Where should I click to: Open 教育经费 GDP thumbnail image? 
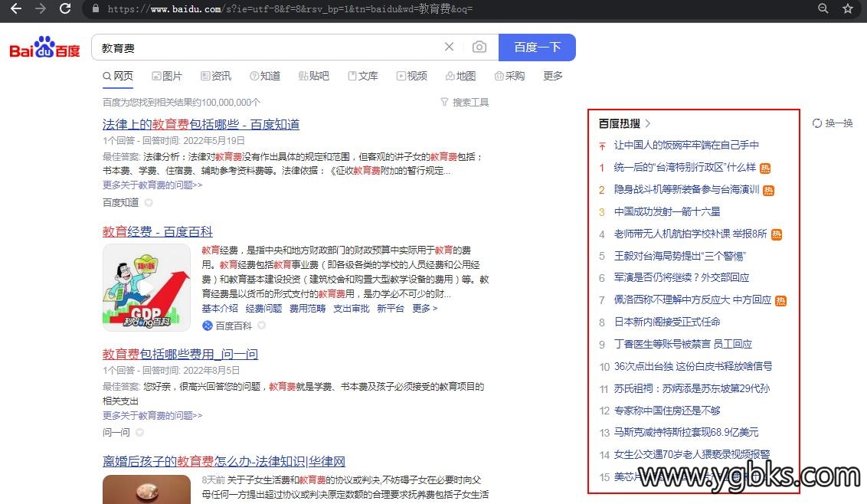click(146, 287)
